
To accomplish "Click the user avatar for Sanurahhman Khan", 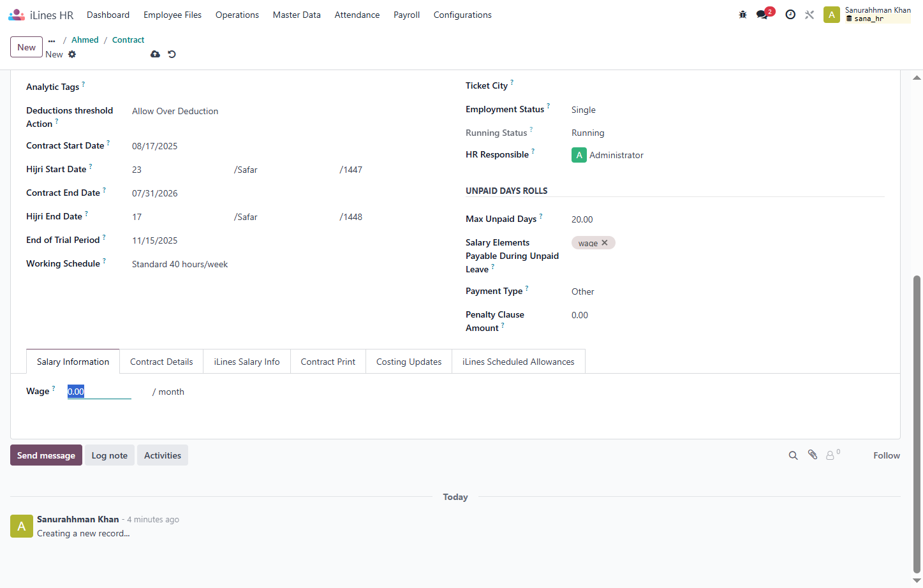I will (832, 15).
